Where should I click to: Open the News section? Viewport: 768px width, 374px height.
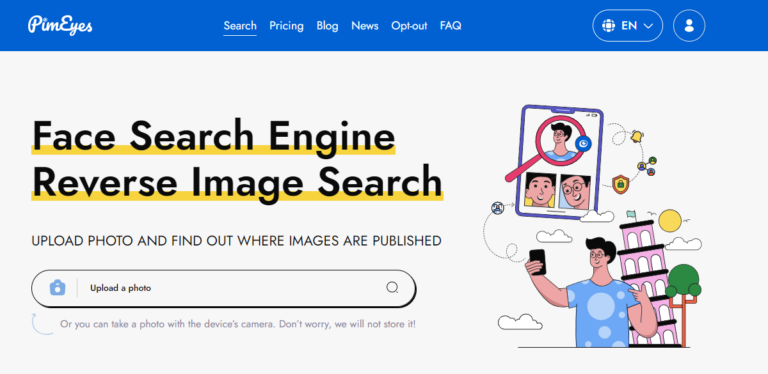tap(365, 25)
